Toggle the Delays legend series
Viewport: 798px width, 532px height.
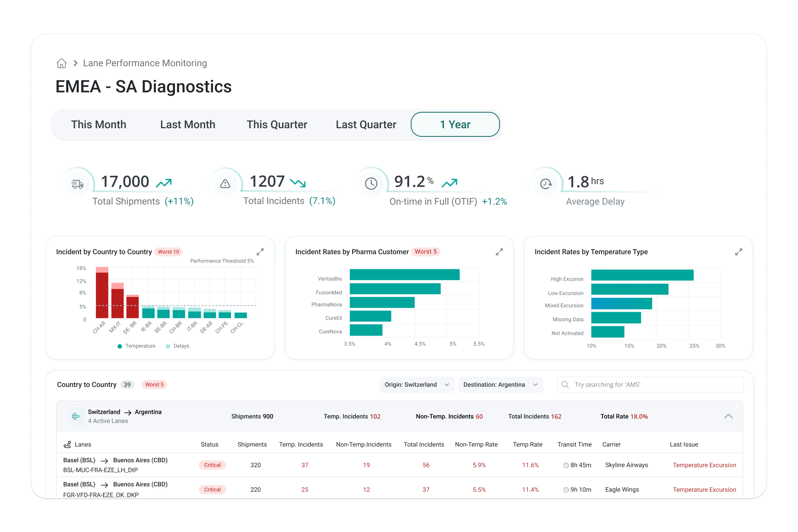[x=178, y=346]
